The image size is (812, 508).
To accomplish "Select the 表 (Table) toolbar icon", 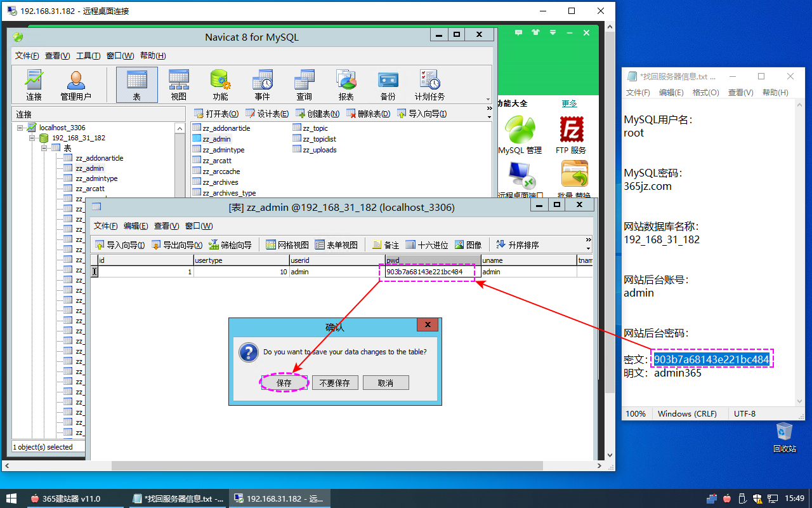I will tap(137, 85).
